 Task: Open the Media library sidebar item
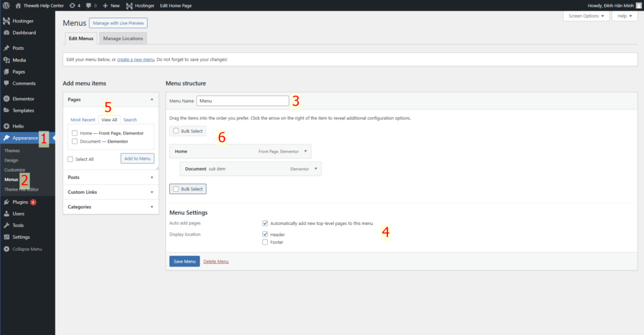coord(19,60)
